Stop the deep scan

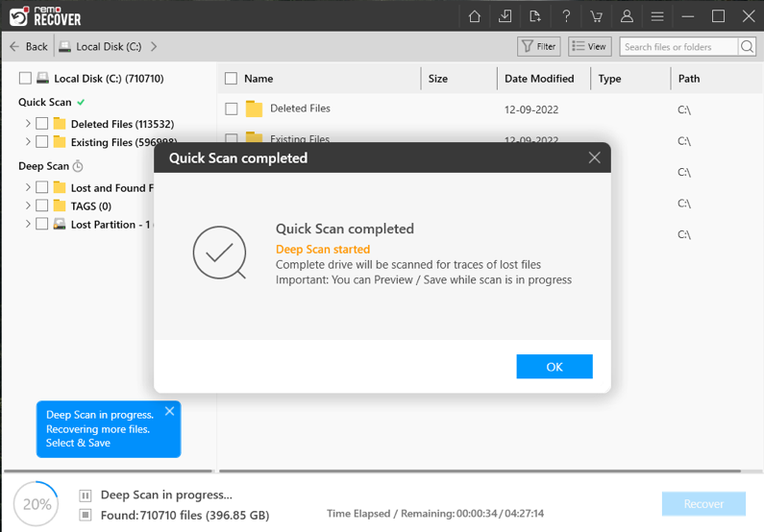[x=86, y=515]
